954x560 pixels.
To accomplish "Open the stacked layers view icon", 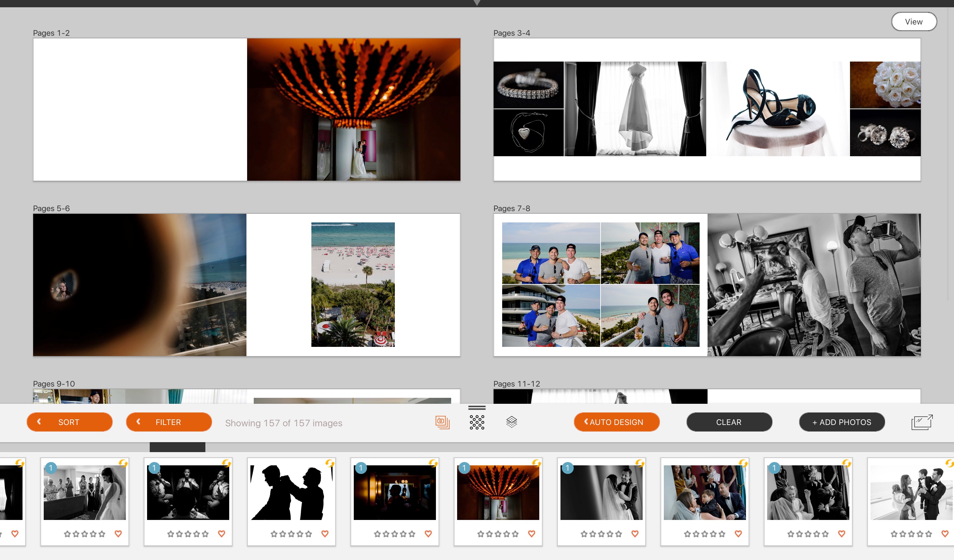I will tap(511, 422).
